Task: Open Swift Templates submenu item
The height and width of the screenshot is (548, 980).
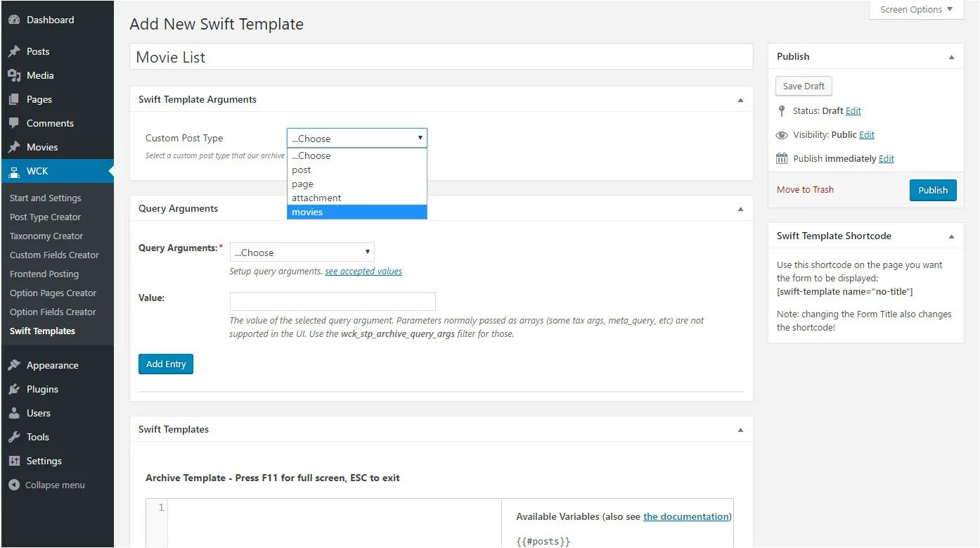Action: [42, 331]
